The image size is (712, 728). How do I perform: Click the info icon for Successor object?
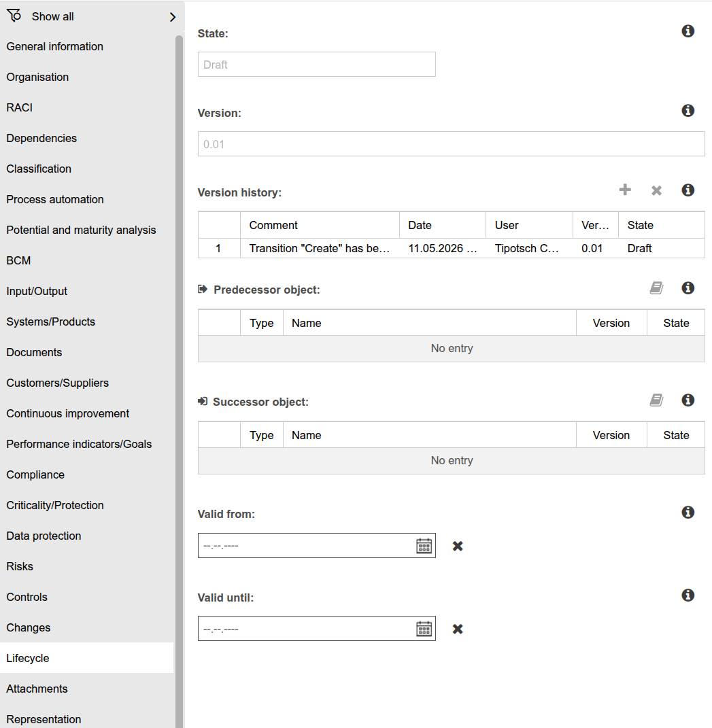(688, 400)
